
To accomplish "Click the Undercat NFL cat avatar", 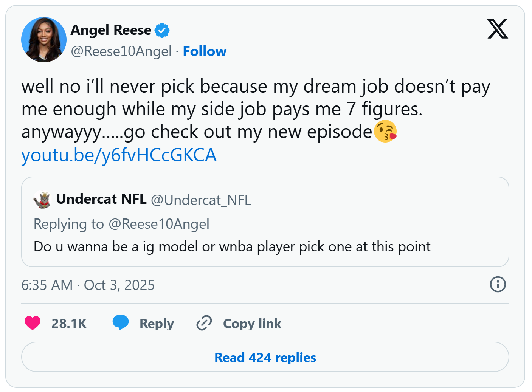I will [42, 200].
